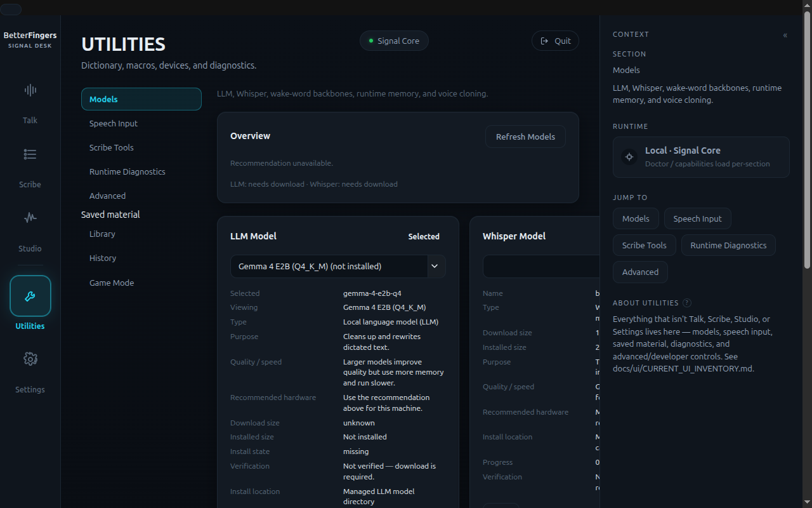This screenshot has height=508, width=812.
Task: Open the Talk waveform icon
Action: pyautogui.click(x=30, y=90)
